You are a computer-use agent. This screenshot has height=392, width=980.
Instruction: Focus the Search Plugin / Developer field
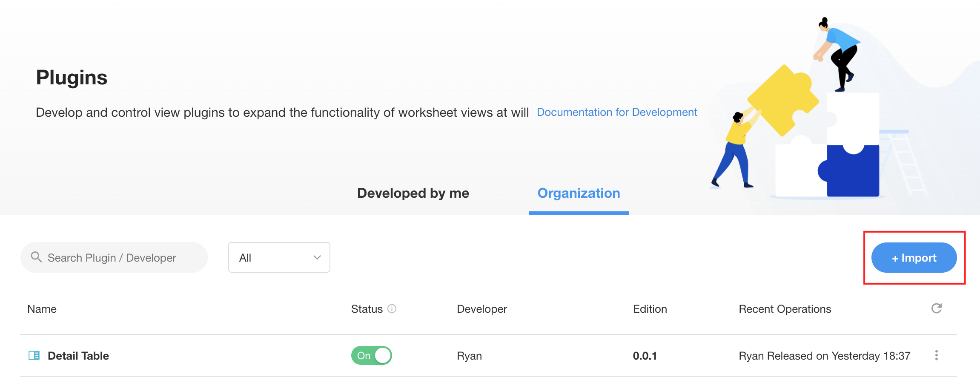(x=114, y=257)
